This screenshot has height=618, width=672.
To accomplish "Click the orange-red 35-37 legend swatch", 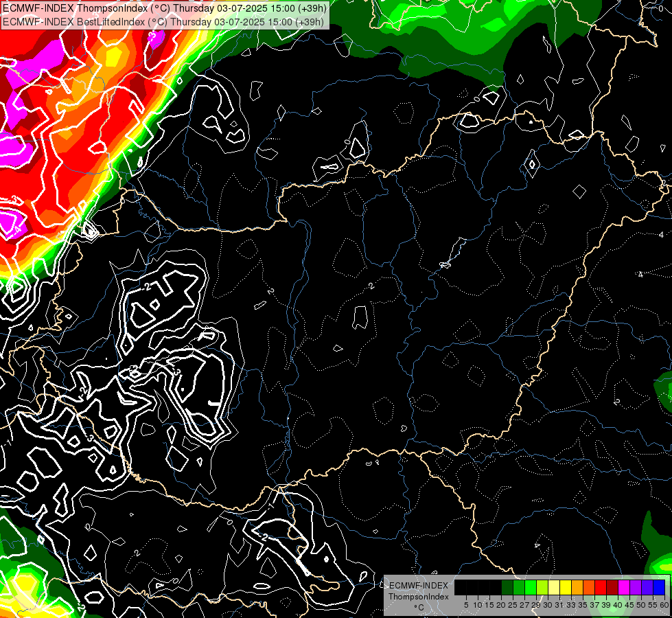I will click(x=589, y=587).
